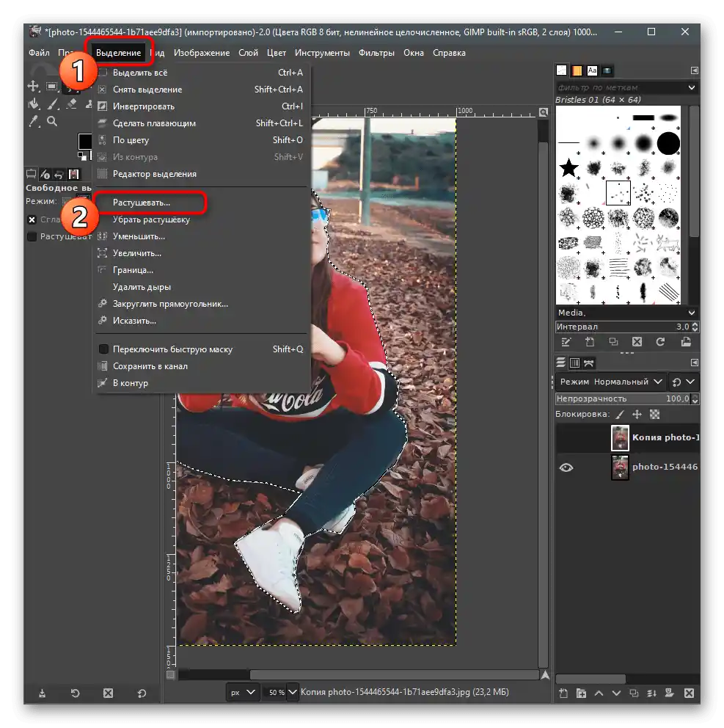The height and width of the screenshot is (728, 724).
Task: Choose Сохранить в канал entry
Action: [x=202, y=366]
